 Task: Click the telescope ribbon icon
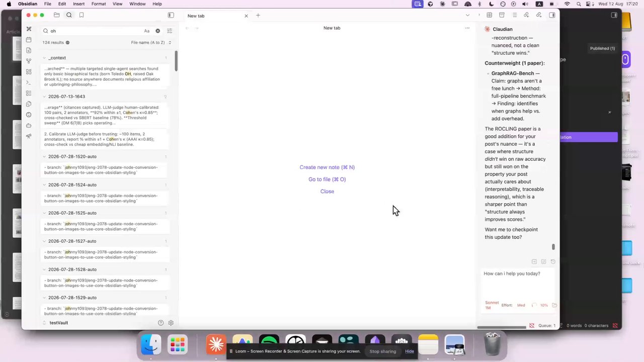(x=29, y=136)
